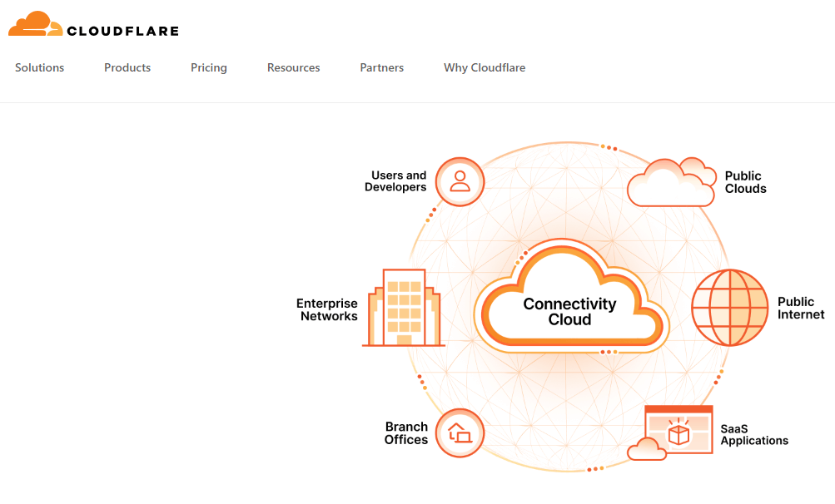Image resolution: width=835 pixels, height=504 pixels.
Task: Click the Public Clouds cloud icon
Action: click(671, 182)
